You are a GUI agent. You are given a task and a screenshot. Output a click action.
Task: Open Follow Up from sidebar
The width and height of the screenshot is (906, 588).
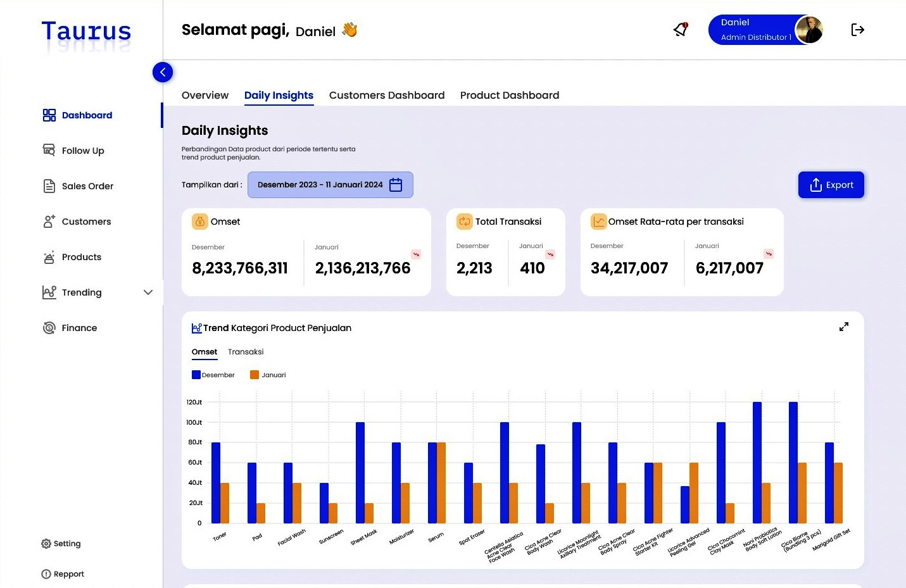82,151
